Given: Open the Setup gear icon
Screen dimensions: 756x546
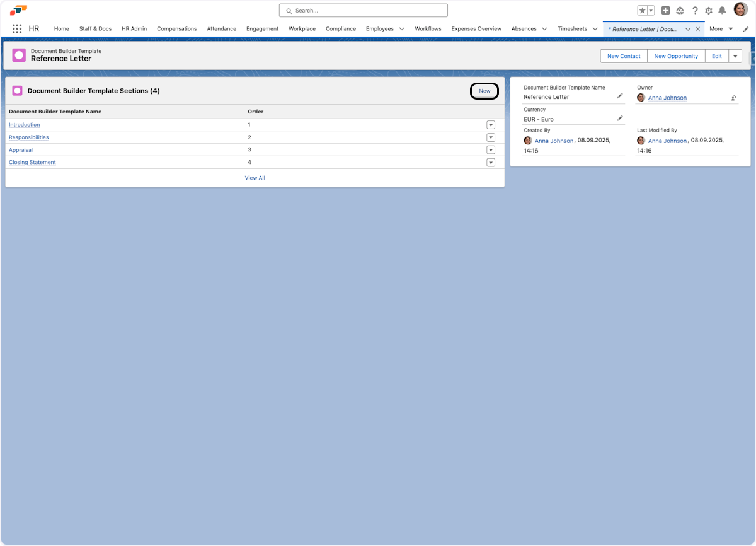Looking at the screenshot, I should (x=709, y=11).
